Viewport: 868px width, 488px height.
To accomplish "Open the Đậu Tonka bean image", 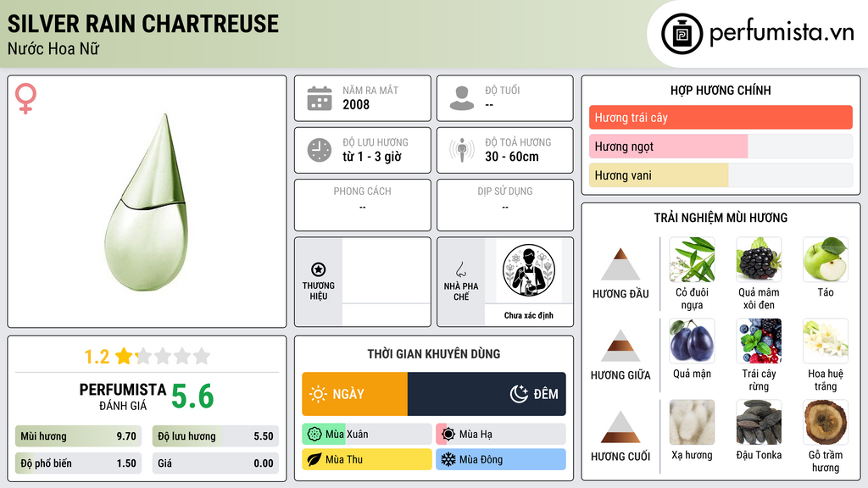I will (x=759, y=422).
